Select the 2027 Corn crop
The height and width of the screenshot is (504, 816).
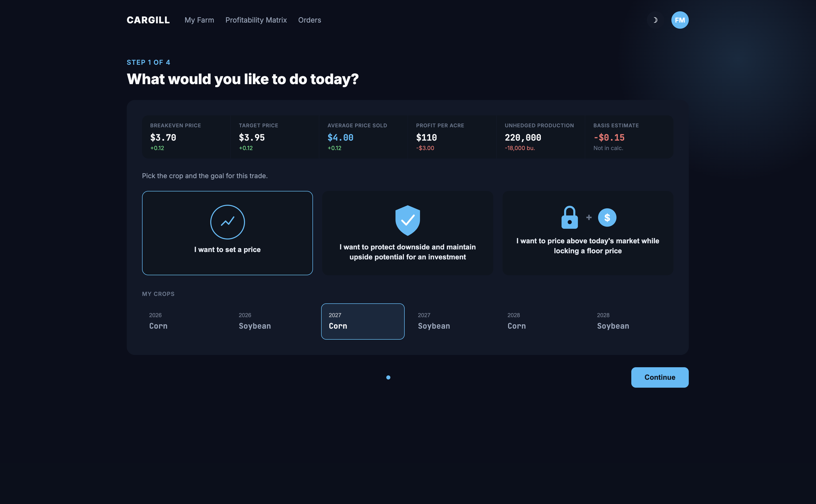pyautogui.click(x=363, y=321)
